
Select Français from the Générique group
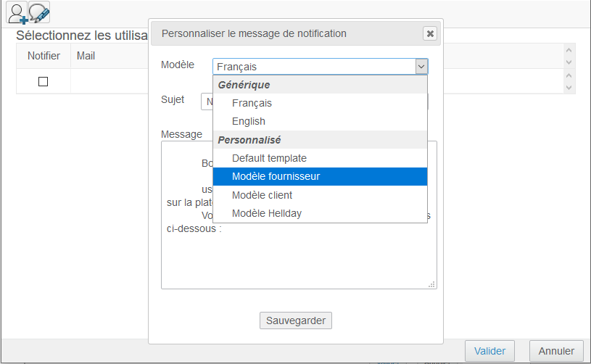pos(252,103)
